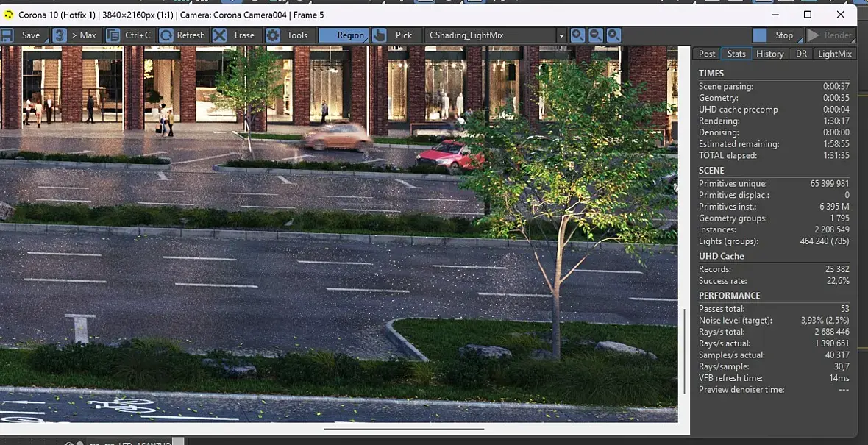
Task: Click the TOTAL elapsed value 1:31:35
Action: pos(836,155)
